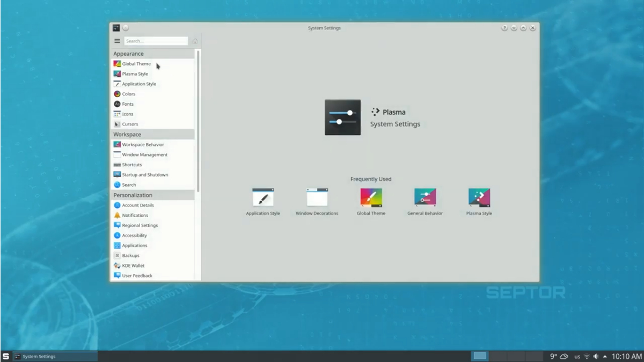Open Startup and Shutdown settings

145,175
